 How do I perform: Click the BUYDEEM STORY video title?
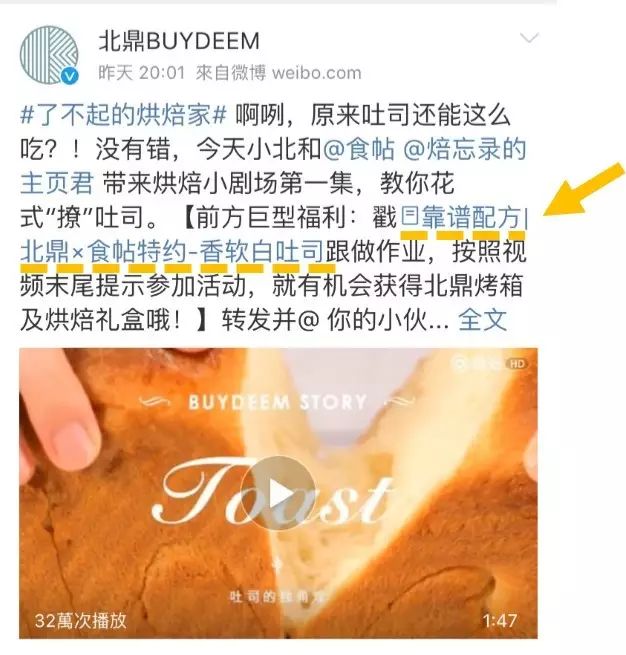[277, 403]
